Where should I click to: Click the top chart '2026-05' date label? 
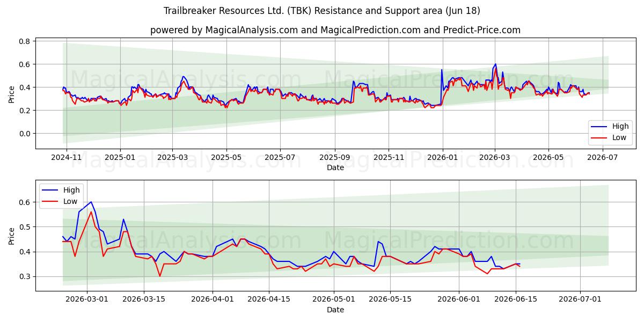[x=548, y=158]
